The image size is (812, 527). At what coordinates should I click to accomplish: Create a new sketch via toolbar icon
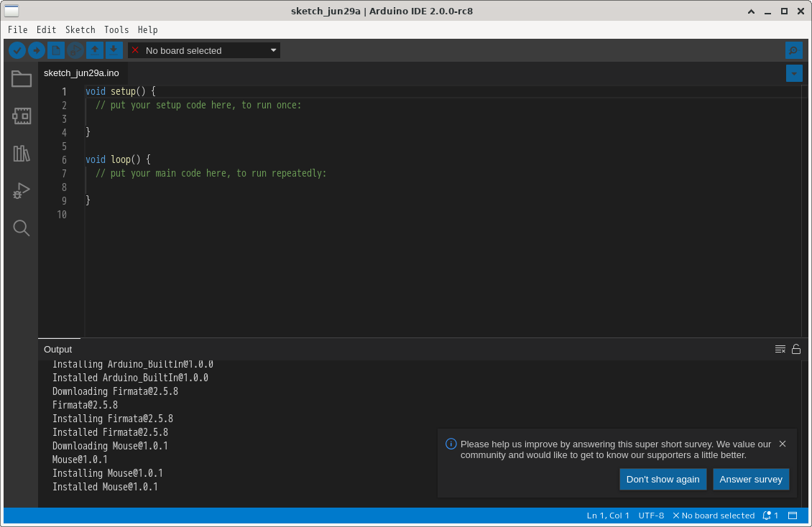[x=56, y=50]
